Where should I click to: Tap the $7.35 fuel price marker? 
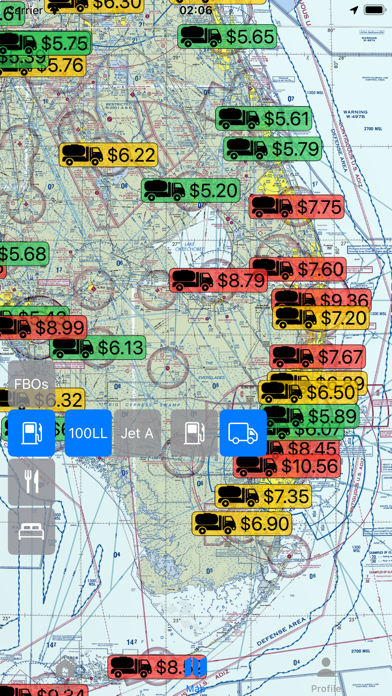[x=263, y=496]
